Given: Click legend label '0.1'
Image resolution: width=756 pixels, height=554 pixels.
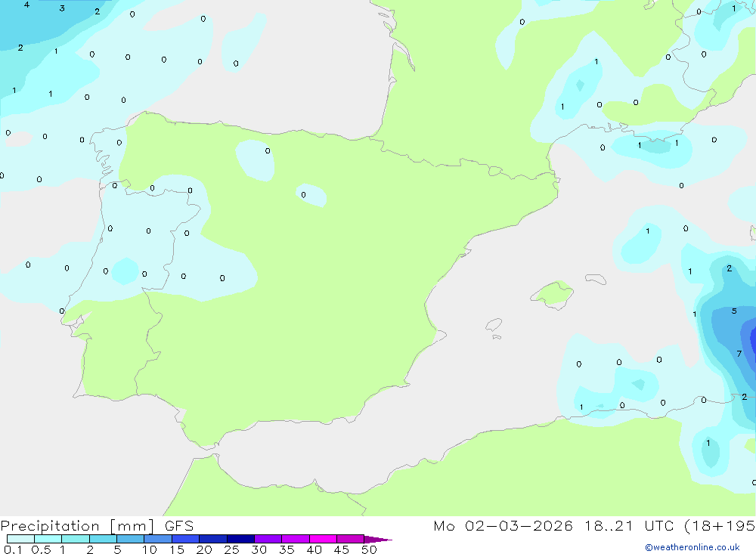Looking at the screenshot, I should pyautogui.click(x=13, y=549).
